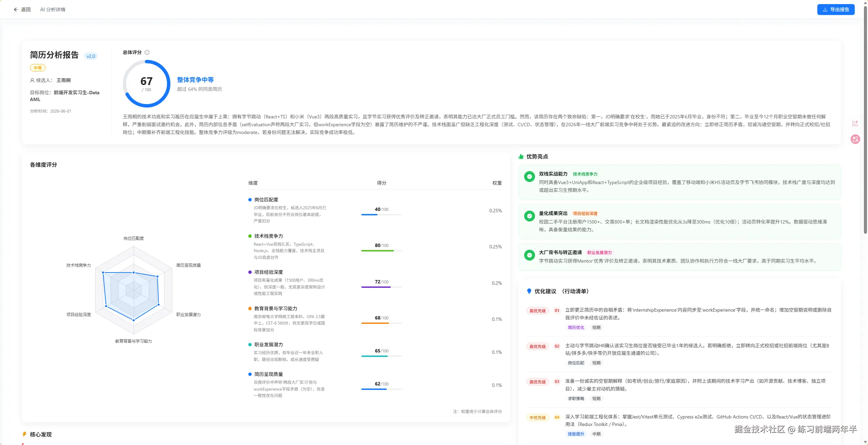This screenshot has height=445, width=868.
Task: Click the person icon beside 候选人
Action: point(32,80)
